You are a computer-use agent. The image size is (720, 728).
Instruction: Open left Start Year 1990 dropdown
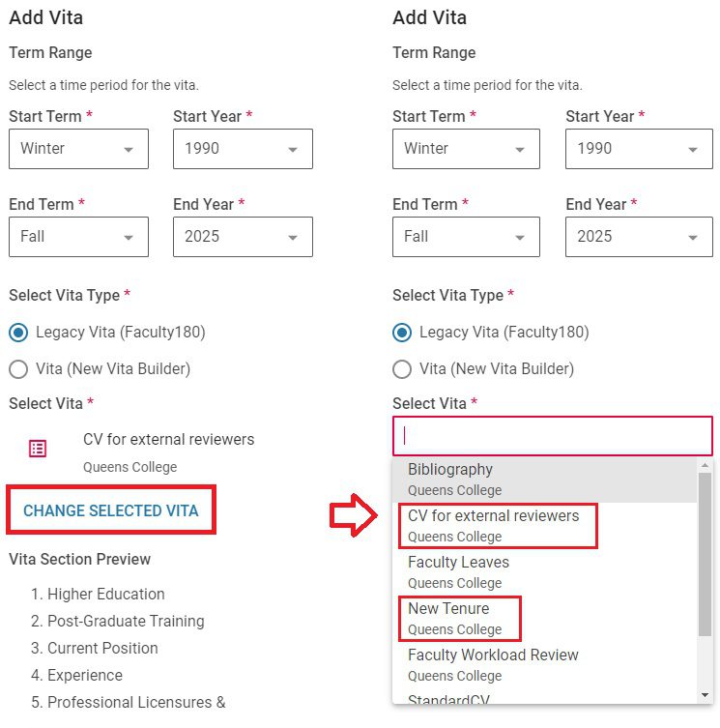243,149
